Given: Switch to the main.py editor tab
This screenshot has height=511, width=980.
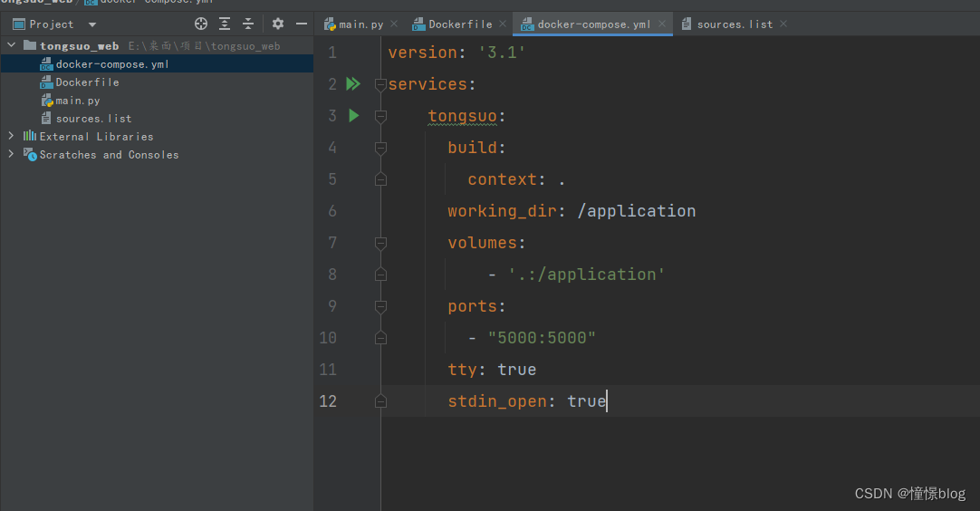Looking at the screenshot, I should click(360, 24).
